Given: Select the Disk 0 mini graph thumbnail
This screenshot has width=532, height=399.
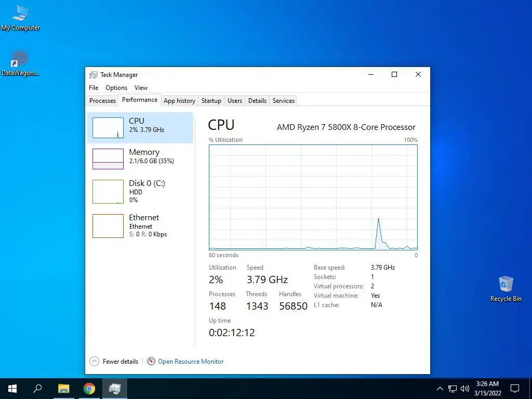Looking at the screenshot, I should tap(108, 192).
